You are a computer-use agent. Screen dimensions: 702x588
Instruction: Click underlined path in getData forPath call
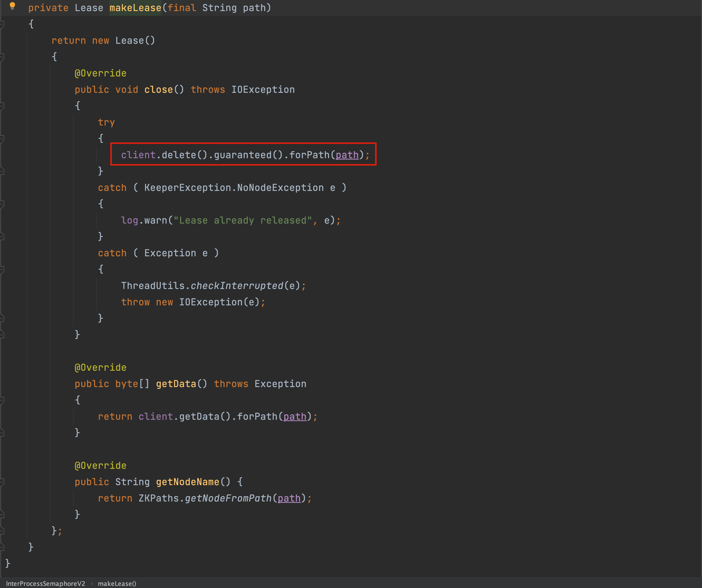pyautogui.click(x=295, y=417)
